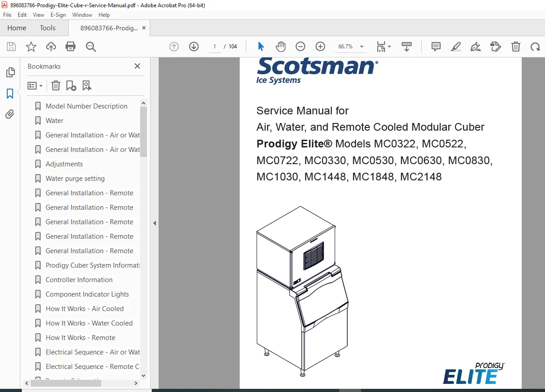Viewport: 545px width, 392px height.
Task: Zoom out with minus icon
Action: tap(301, 47)
